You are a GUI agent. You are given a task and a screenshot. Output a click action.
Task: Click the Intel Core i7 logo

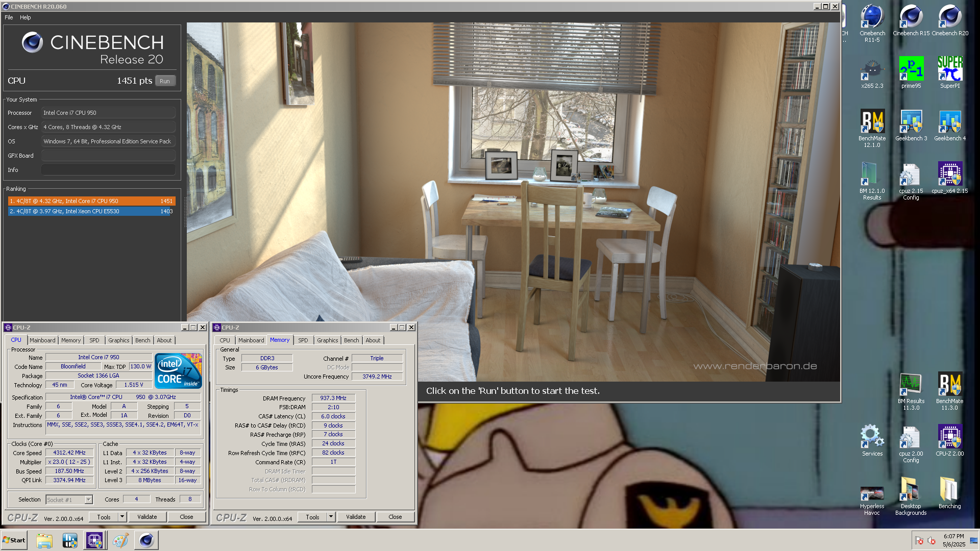point(178,371)
